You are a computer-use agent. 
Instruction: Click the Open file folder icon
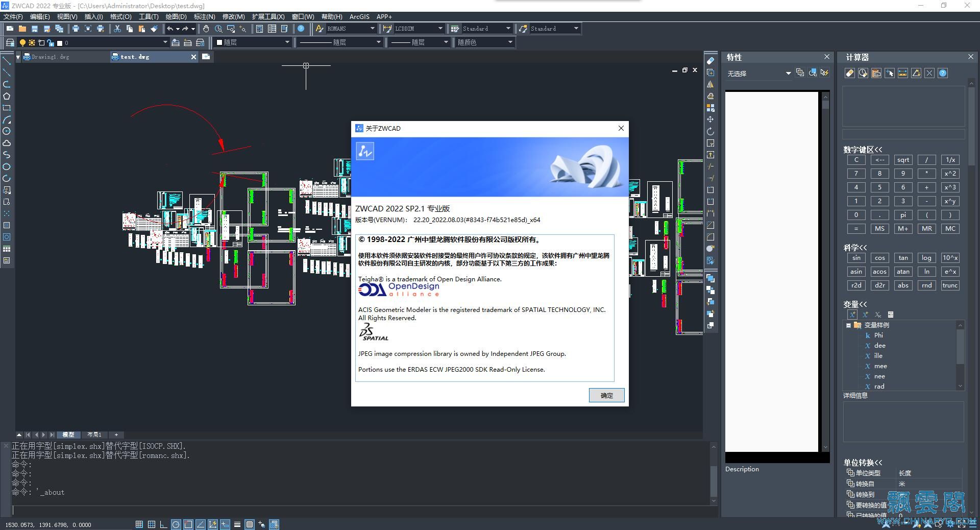point(22,29)
